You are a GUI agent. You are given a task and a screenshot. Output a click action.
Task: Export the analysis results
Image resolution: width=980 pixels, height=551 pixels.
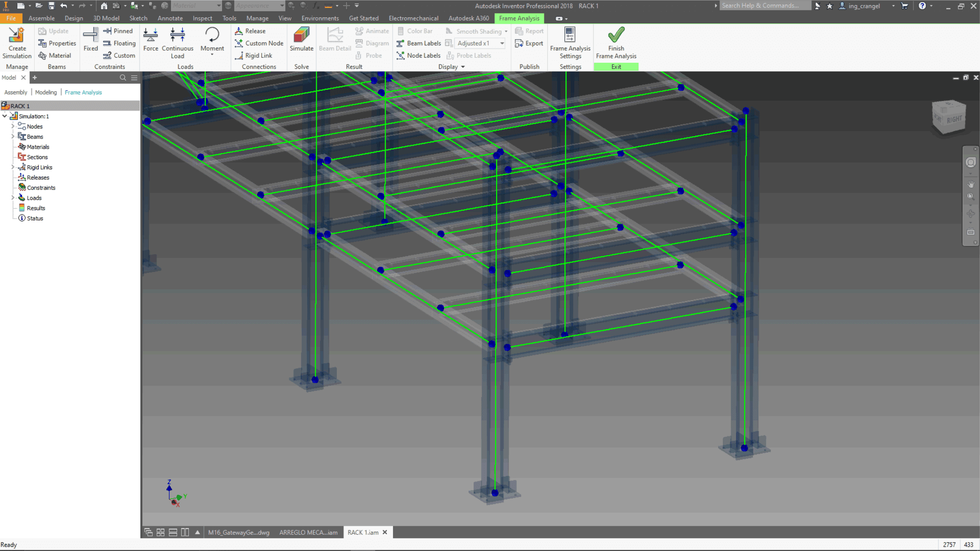pyautogui.click(x=529, y=43)
